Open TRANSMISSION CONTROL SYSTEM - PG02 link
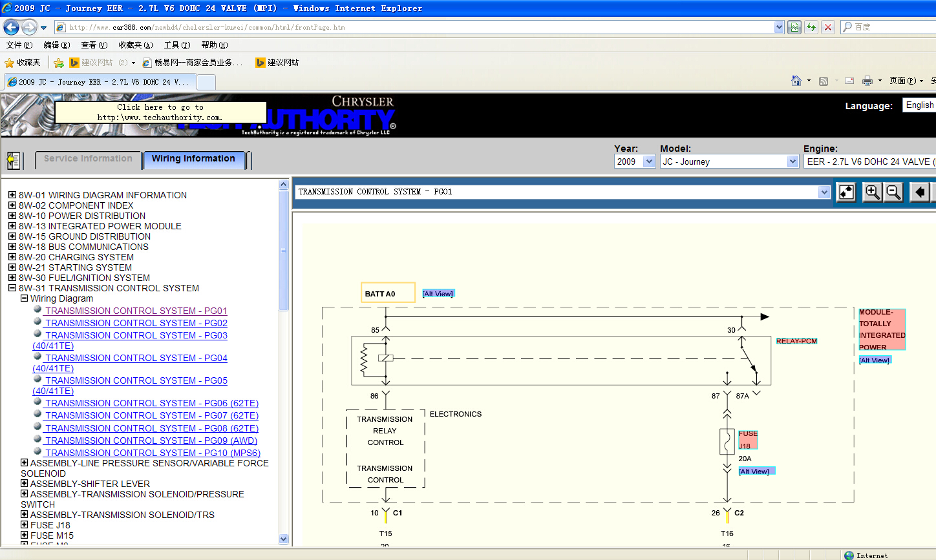Viewport: 936px width, 560px height. pyautogui.click(x=136, y=323)
